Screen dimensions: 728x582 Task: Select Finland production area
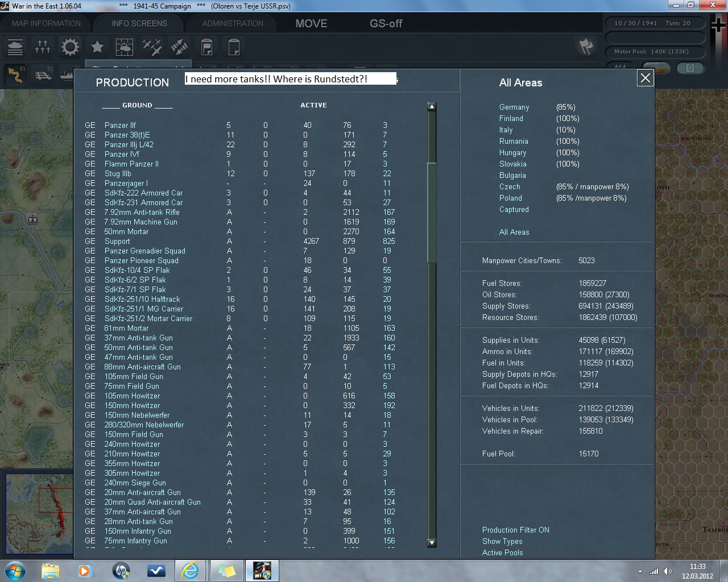point(511,118)
